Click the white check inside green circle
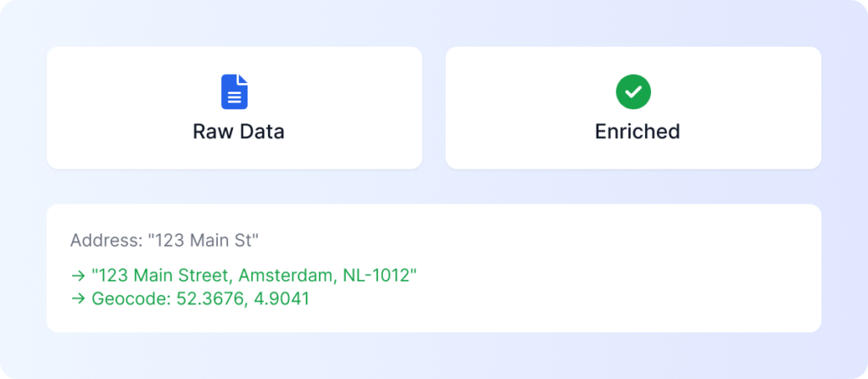The width and height of the screenshot is (868, 379). [633, 92]
